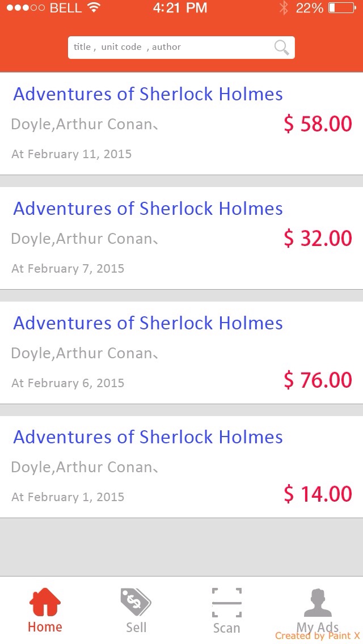Open the $32.00 Sherlock Holmes listing title

(x=148, y=209)
